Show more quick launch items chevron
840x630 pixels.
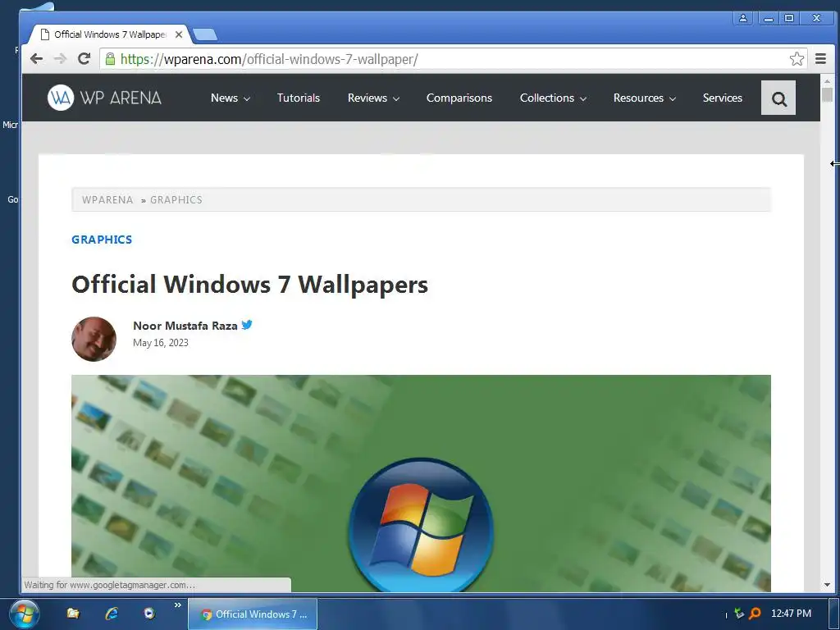(x=178, y=605)
